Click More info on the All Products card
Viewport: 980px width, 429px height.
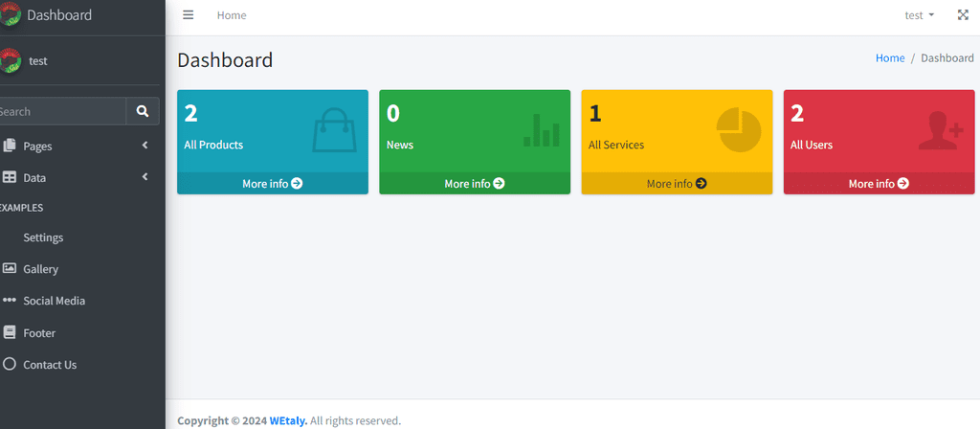(273, 183)
